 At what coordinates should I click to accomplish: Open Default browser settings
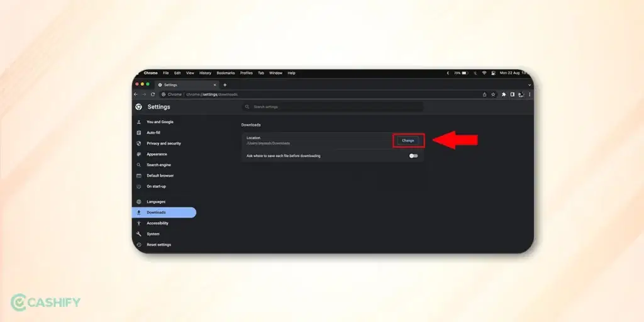(160, 175)
